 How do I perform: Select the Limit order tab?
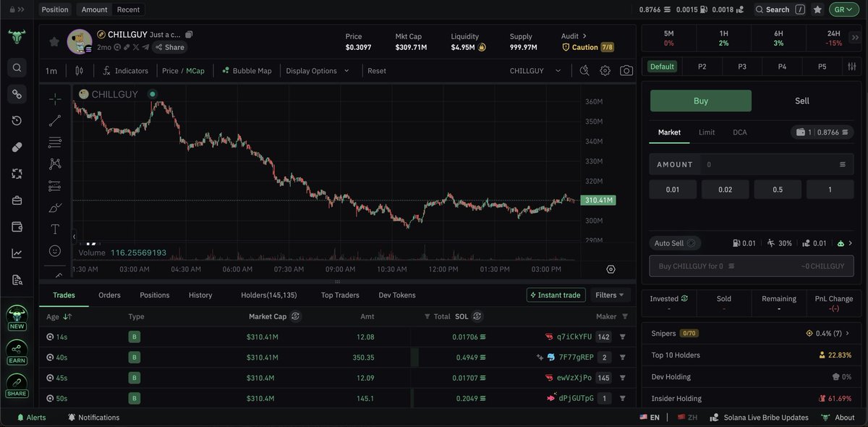point(707,132)
